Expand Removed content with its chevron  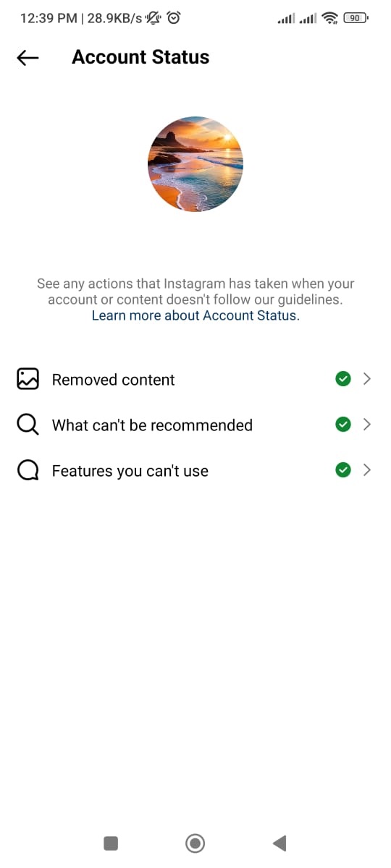tap(367, 379)
